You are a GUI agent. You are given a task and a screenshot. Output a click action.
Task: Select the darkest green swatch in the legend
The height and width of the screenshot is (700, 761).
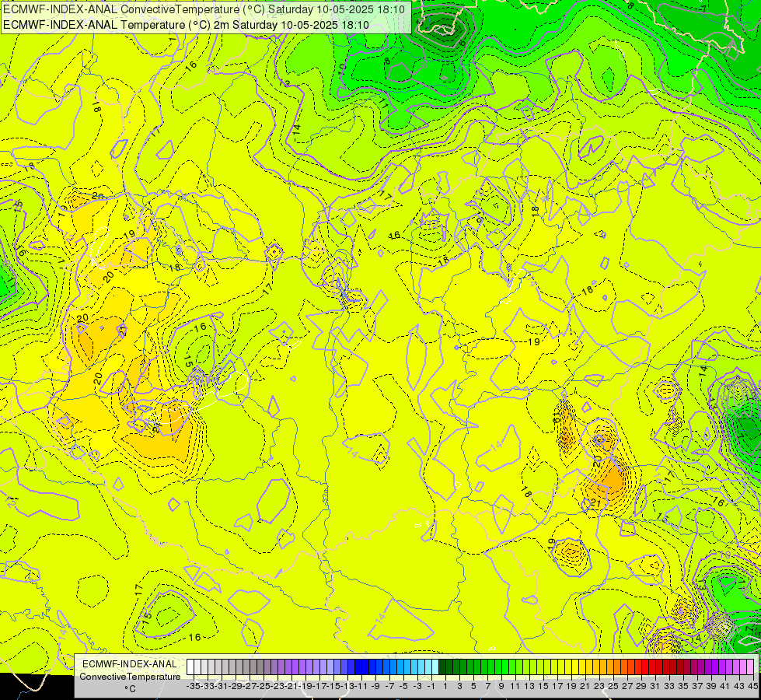pos(442,667)
